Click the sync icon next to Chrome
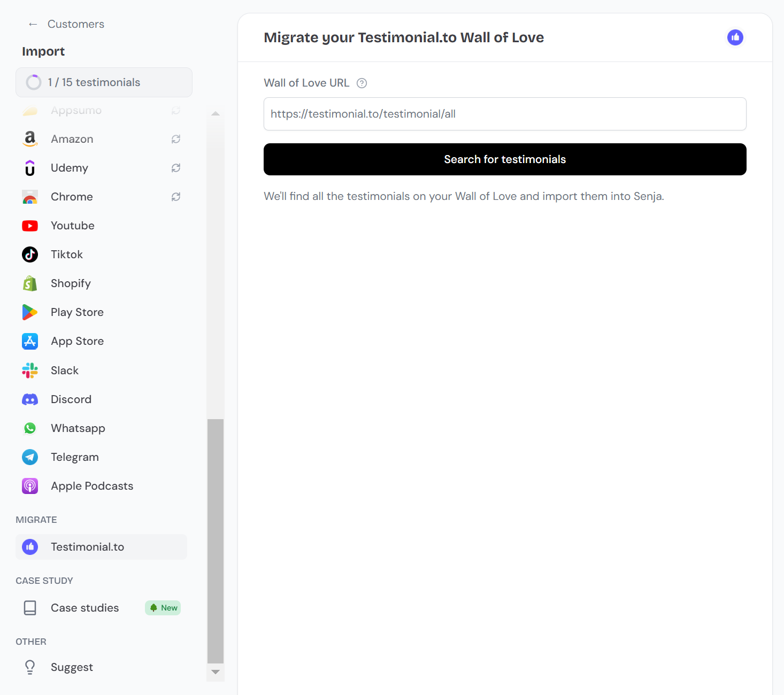This screenshot has height=695, width=784. 176,197
